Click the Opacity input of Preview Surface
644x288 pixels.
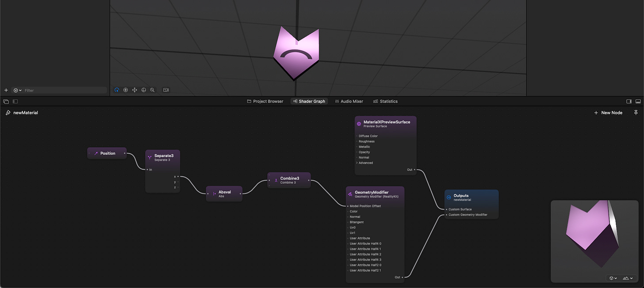[x=364, y=152]
